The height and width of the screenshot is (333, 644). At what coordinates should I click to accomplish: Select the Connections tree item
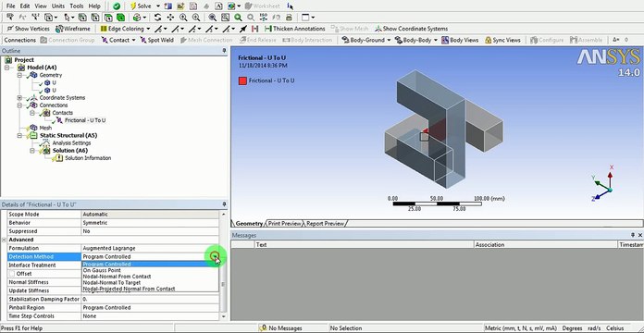point(54,105)
